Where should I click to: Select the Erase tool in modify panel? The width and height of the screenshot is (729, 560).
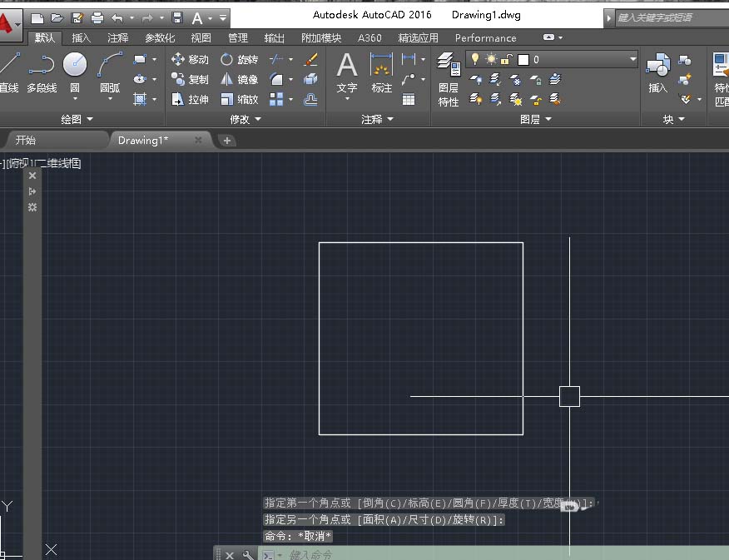[x=310, y=60]
